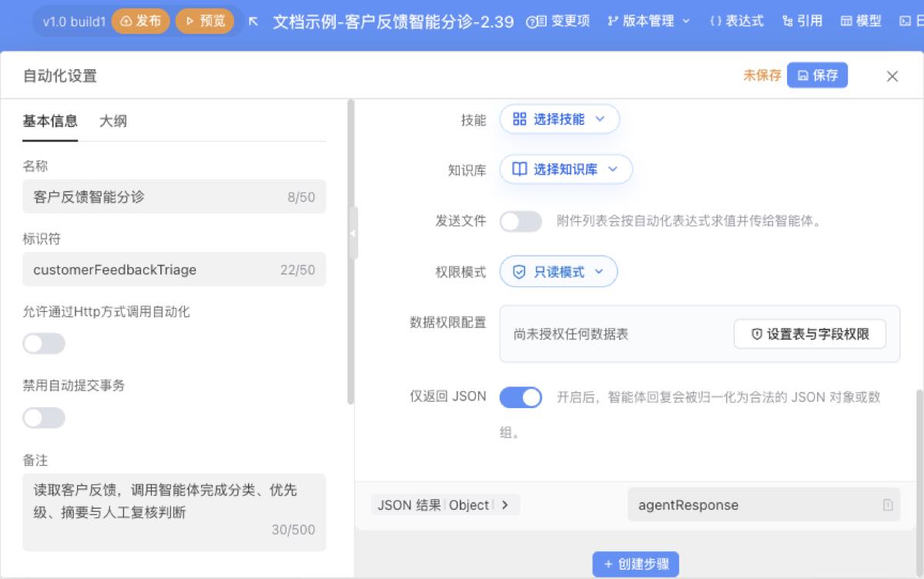Screen dimensions: 924x579
Task: Close the 自动化设置 panel
Action: [x=892, y=76]
